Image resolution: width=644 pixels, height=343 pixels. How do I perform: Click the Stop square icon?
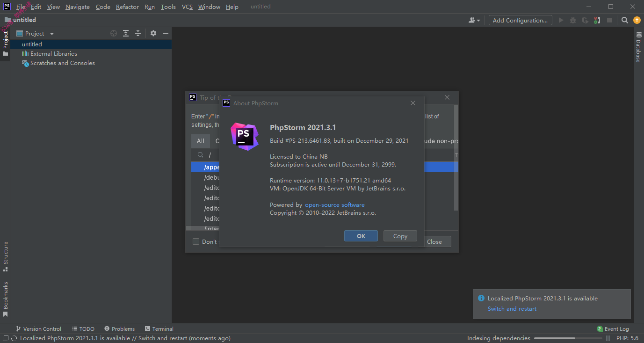click(609, 20)
